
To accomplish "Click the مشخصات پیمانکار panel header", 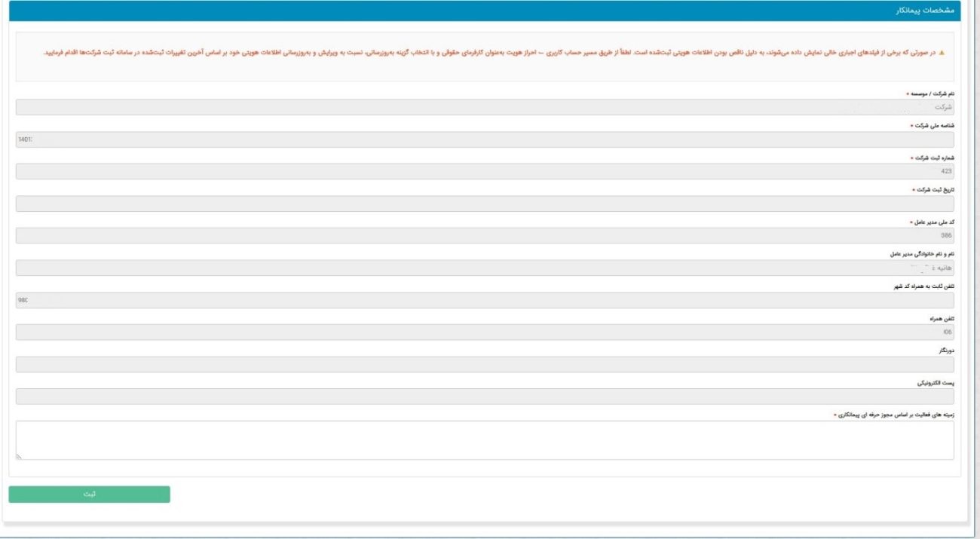I will (x=485, y=11).
